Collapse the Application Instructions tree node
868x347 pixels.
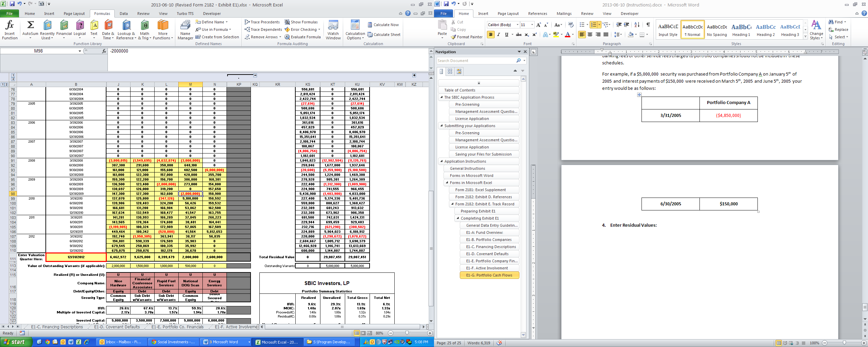click(441, 161)
